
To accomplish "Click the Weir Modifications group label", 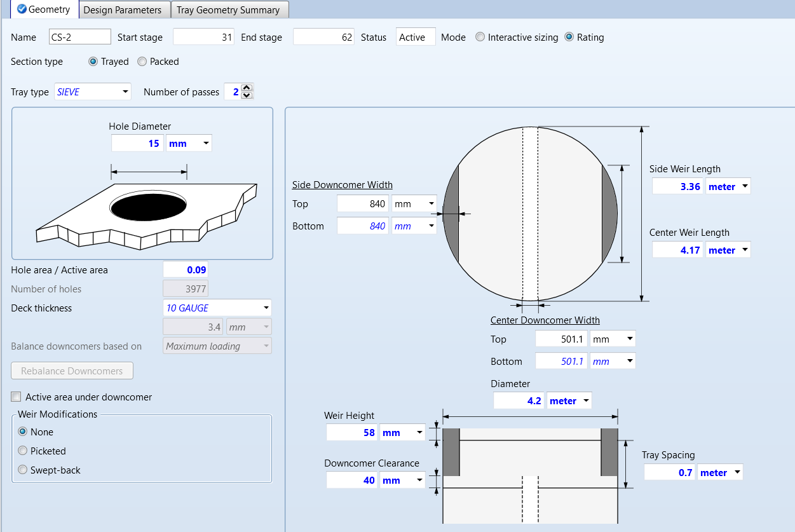I will (x=58, y=414).
